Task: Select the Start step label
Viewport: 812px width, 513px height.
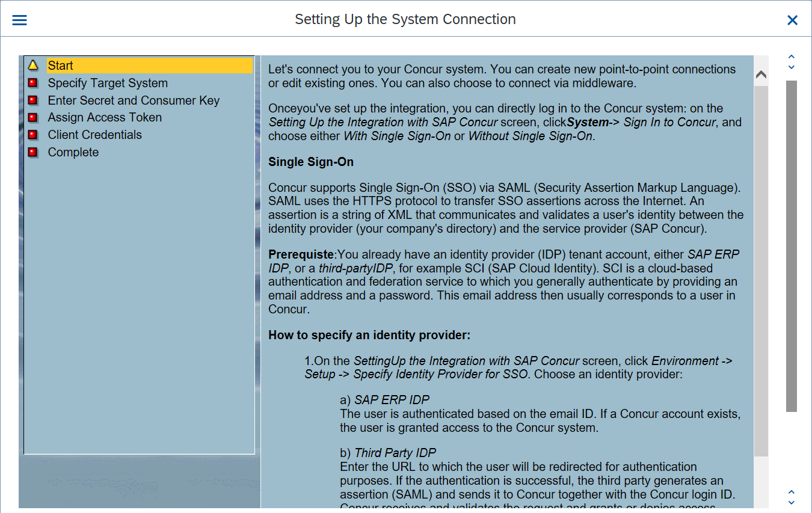Action: click(x=61, y=66)
